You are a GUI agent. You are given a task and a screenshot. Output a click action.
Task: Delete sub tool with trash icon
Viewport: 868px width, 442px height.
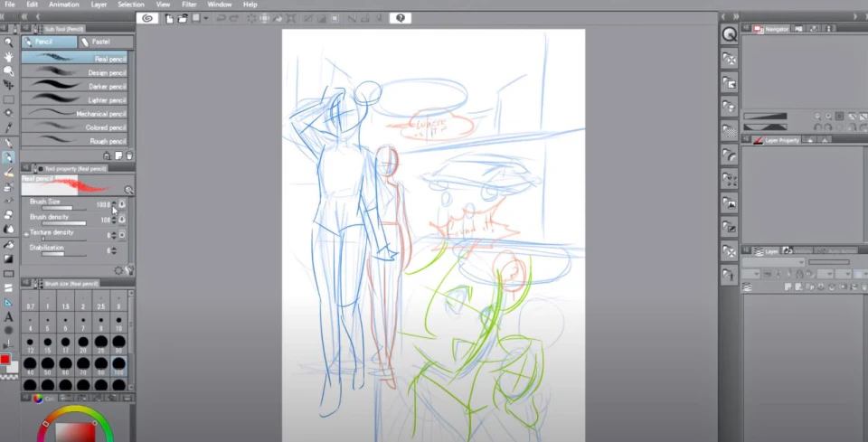click(x=129, y=155)
